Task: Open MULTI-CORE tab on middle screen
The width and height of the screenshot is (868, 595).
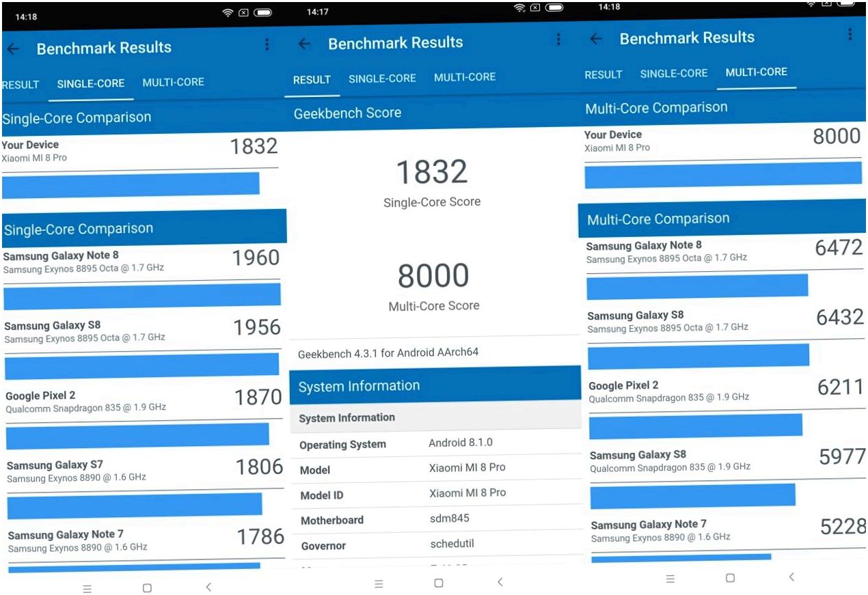Action: 465,77
